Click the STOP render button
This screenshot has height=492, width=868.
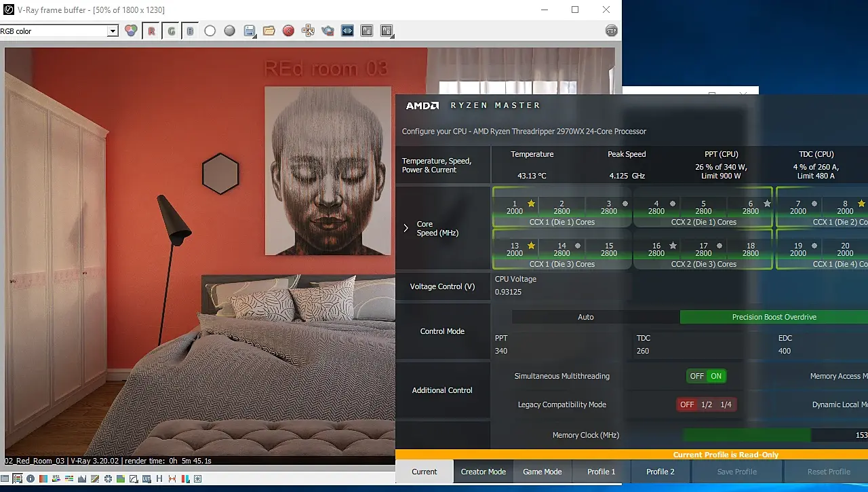tap(611, 31)
